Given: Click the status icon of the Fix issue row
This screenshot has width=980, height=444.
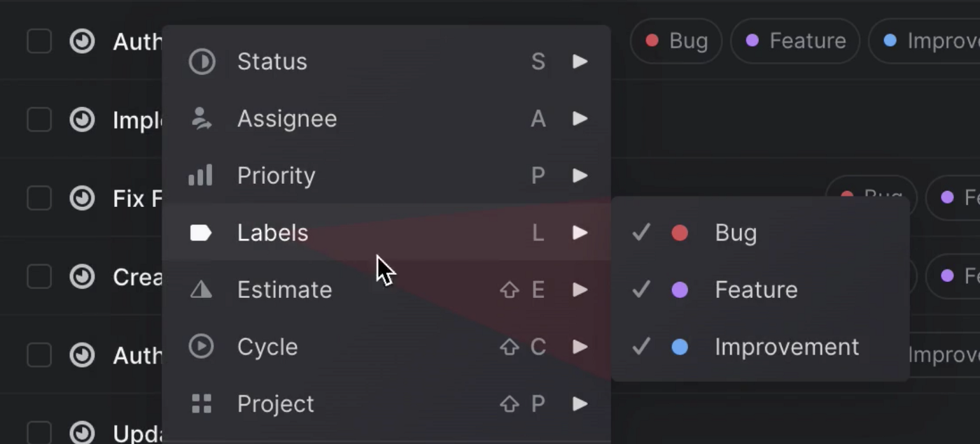Looking at the screenshot, I should pos(83,199).
